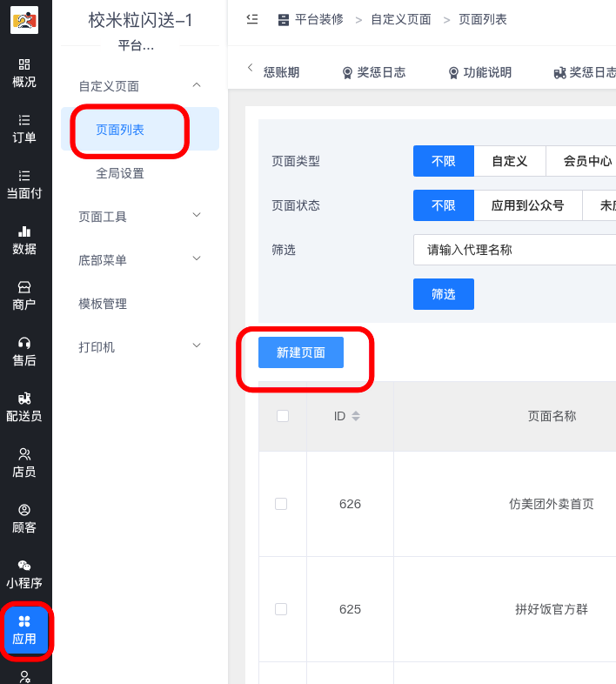The image size is (616, 684).
Task: Click the 新建页面 button
Action: [x=301, y=352]
